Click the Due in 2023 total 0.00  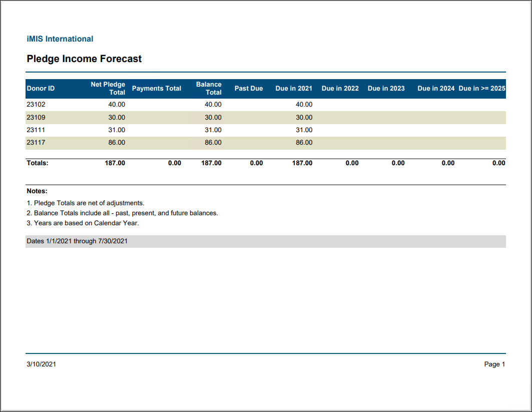pos(398,163)
